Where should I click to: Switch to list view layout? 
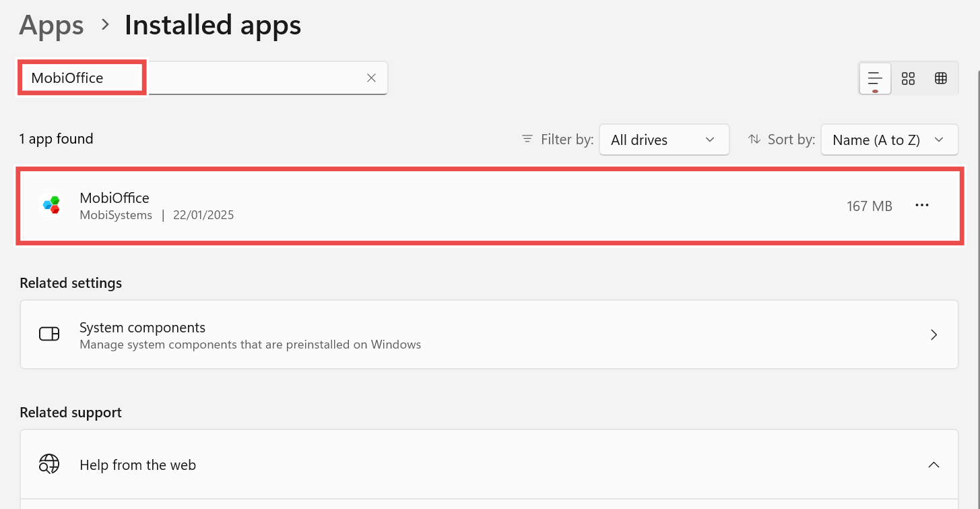[874, 78]
